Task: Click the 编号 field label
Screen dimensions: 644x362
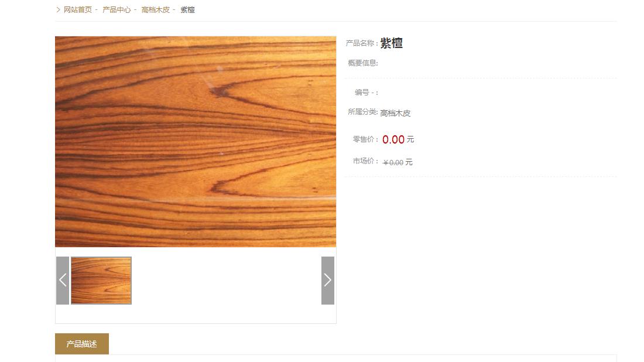Action: click(366, 93)
